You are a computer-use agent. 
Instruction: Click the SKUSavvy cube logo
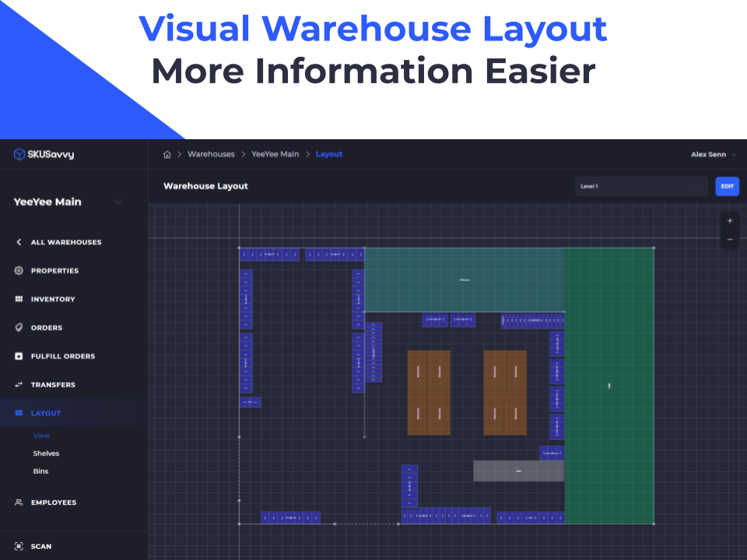coord(18,154)
